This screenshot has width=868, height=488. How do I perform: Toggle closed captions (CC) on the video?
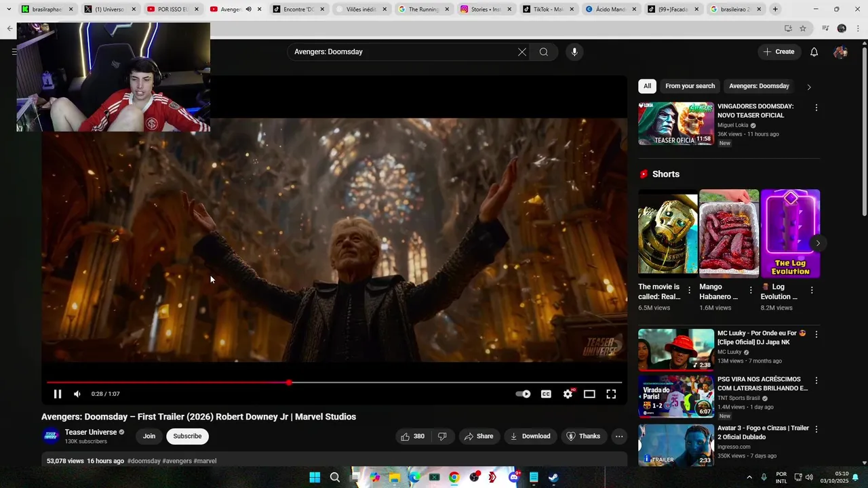click(546, 394)
